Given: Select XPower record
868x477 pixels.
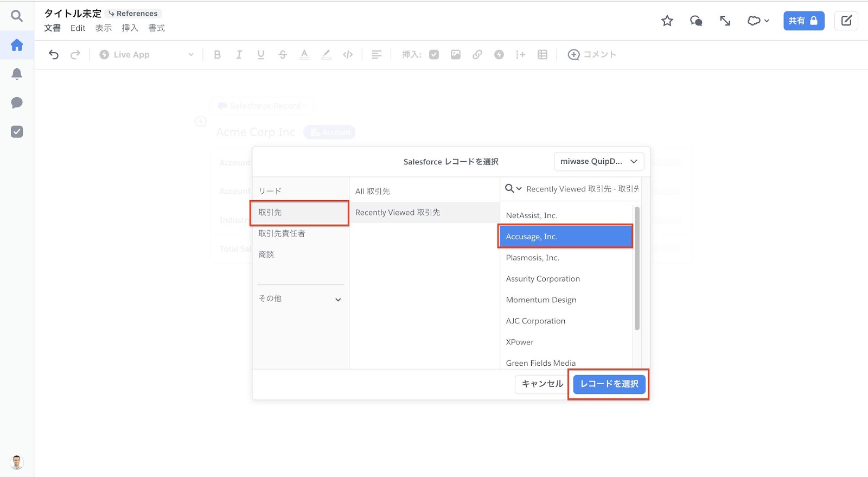Looking at the screenshot, I should click(x=566, y=342).
